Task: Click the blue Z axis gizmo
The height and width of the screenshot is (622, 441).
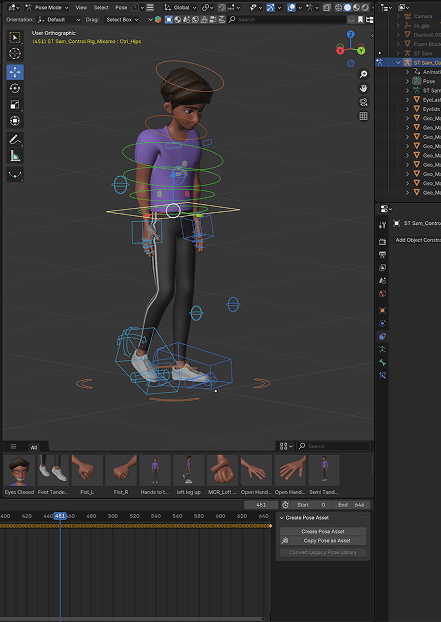Action: [351, 34]
